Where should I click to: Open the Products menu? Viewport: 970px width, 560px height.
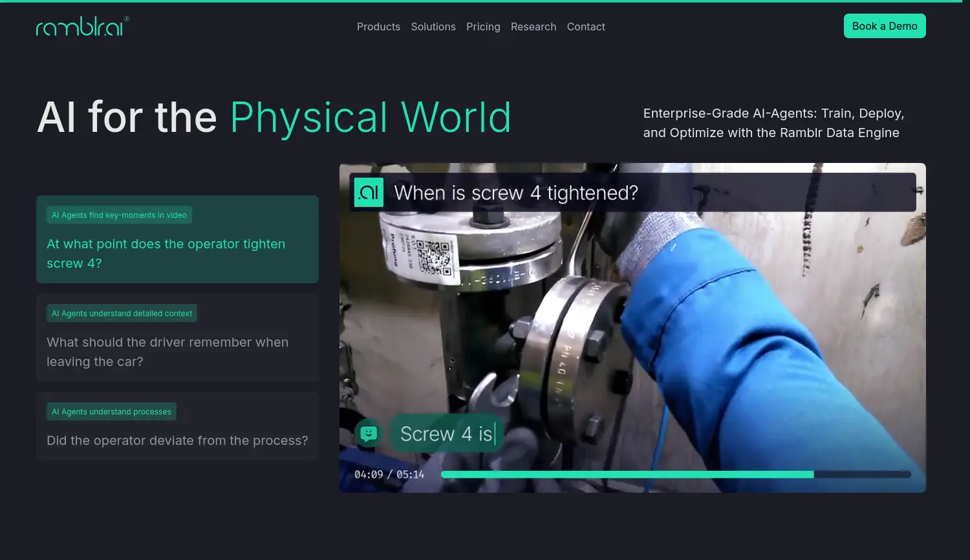point(378,27)
